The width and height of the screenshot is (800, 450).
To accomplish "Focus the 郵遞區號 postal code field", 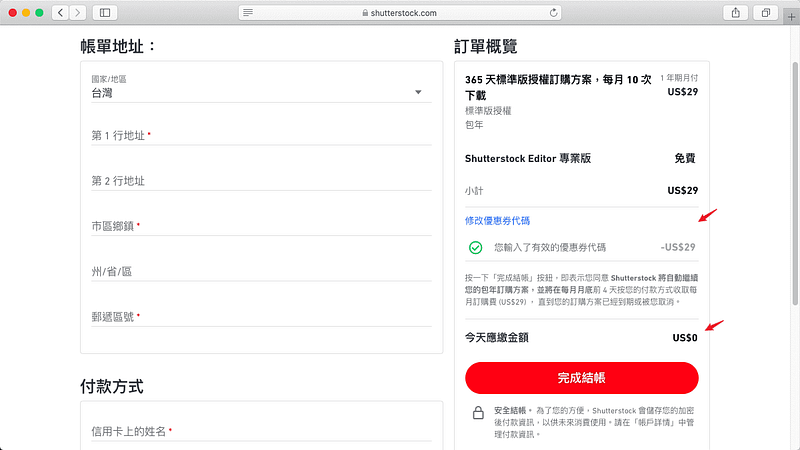I will (x=261, y=317).
